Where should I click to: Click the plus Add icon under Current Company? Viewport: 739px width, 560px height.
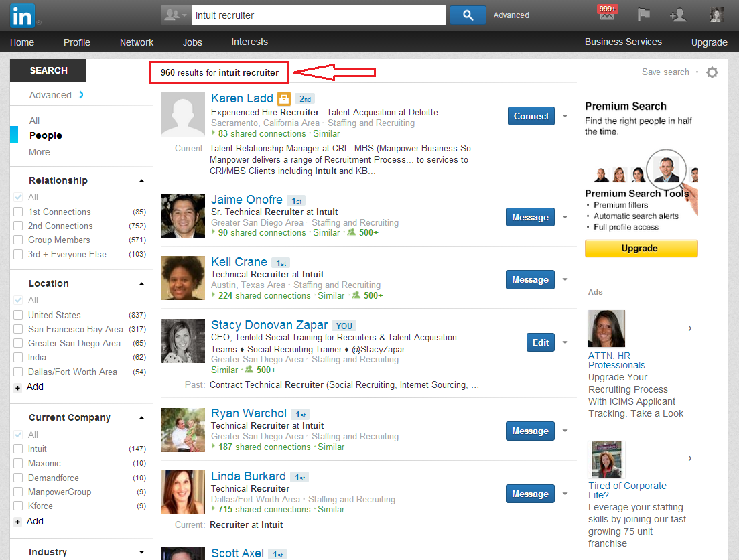[x=18, y=522]
